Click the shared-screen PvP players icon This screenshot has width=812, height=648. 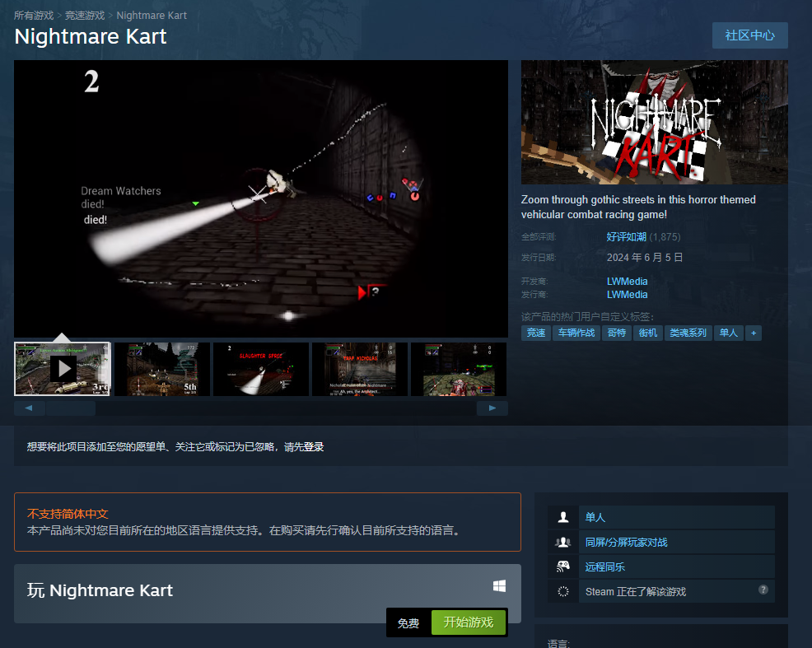(x=563, y=542)
